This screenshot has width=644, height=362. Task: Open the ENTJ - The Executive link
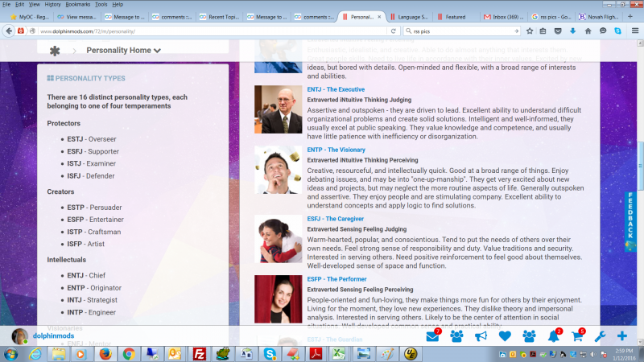(x=336, y=89)
